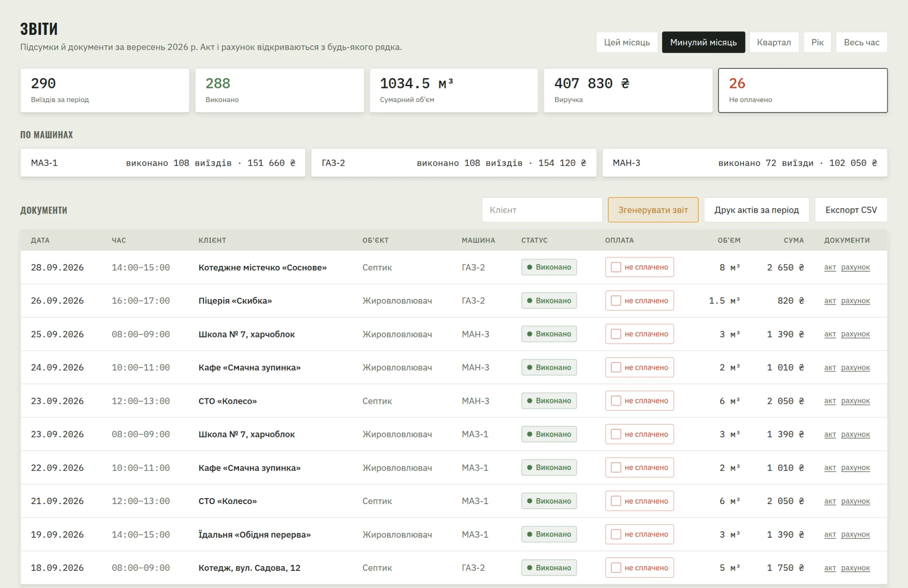Select the МАЗ-1 vehicle card

point(163,163)
